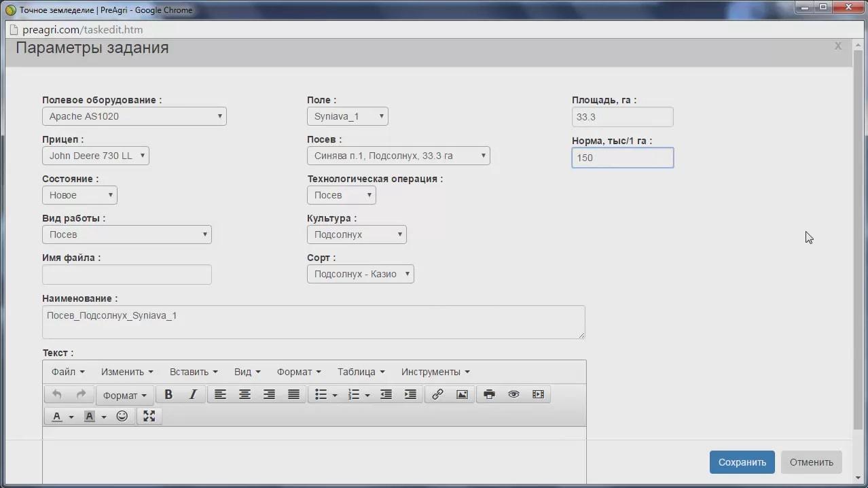
Task: Open Технологическая операция dropdown
Action: [x=342, y=195]
